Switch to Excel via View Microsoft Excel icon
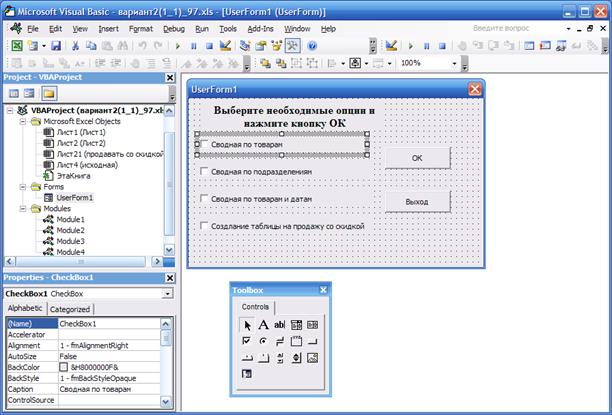This screenshot has height=415, width=612. (16, 46)
